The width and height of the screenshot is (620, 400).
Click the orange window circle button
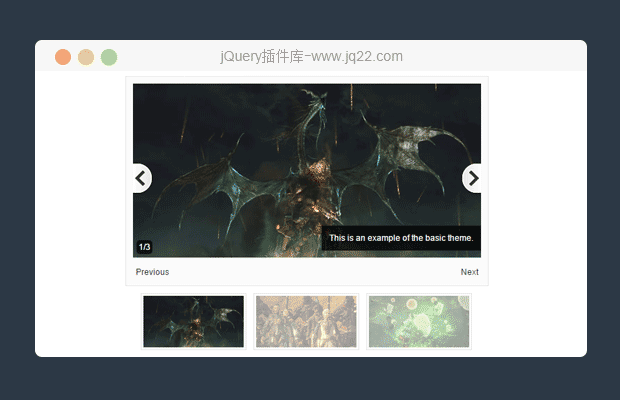pyautogui.click(x=63, y=57)
